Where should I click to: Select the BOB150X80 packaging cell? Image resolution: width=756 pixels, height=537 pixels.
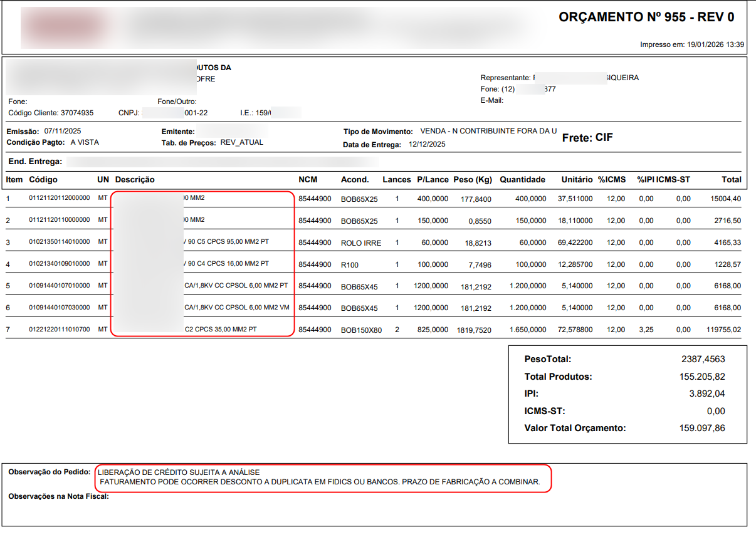point(361,330)
